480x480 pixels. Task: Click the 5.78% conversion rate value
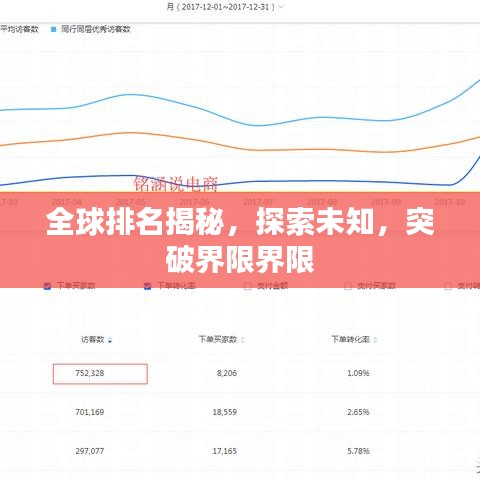(x=358, y=451)
